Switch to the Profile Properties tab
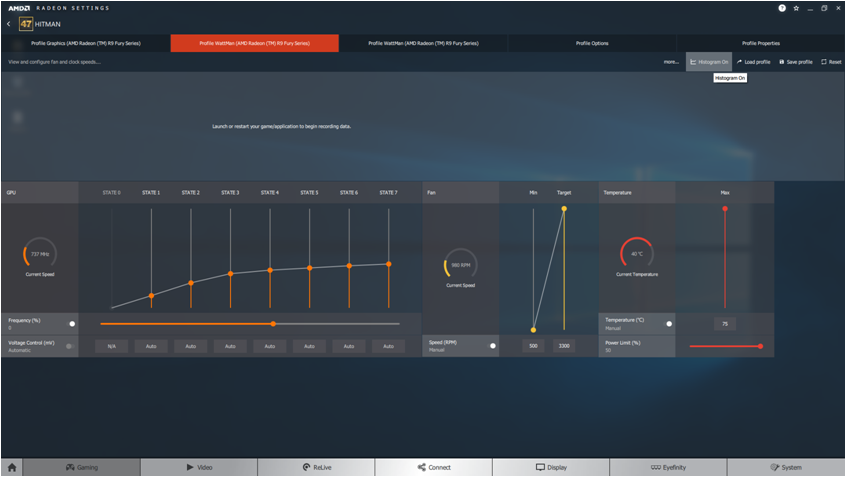 (761, 43)
